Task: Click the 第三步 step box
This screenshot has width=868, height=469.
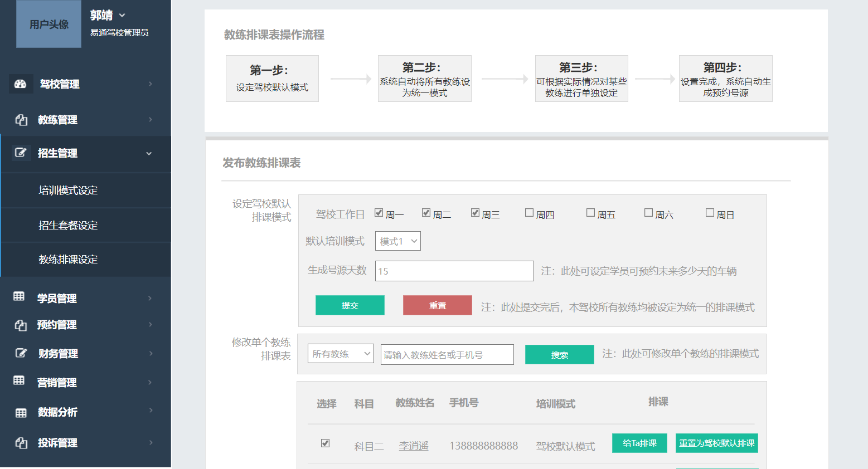Action: coord(581,79)
